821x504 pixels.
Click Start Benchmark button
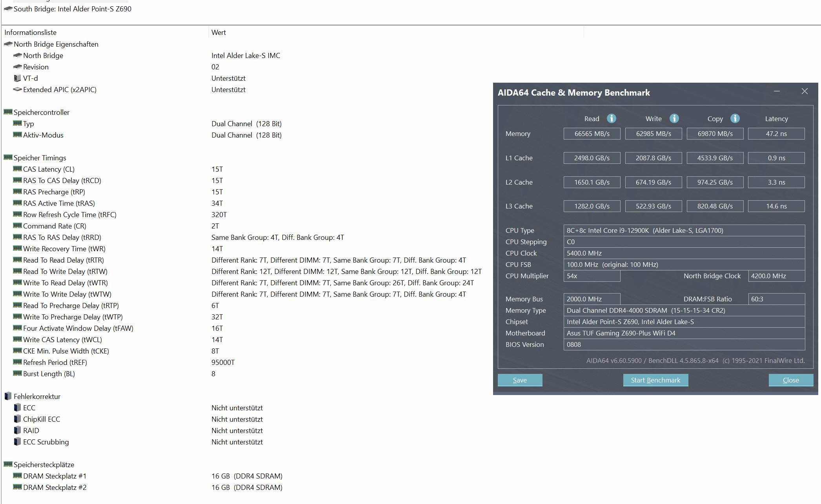[655, 380]
